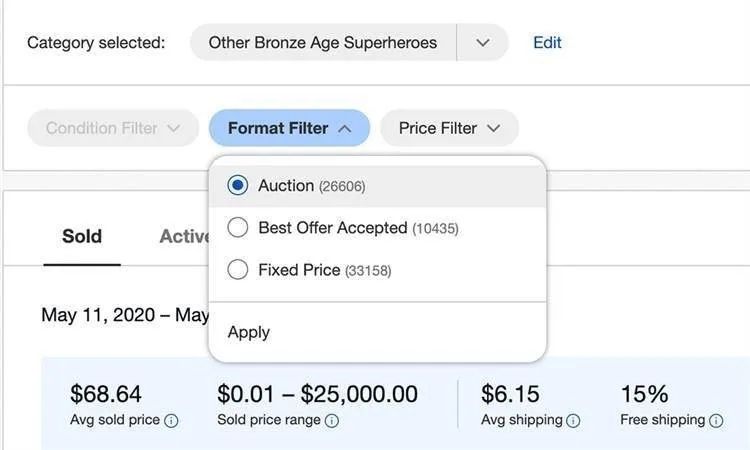Switch to the Active tab
Viewport: 750px width, 450px height.
pyautogui.click(x=185, y=237)
